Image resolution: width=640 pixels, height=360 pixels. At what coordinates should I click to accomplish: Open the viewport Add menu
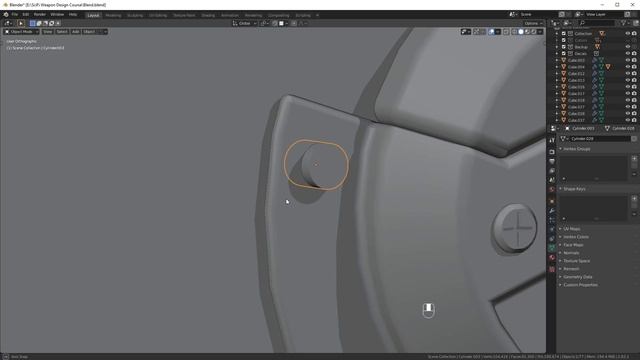pyautogui.click(x=76, y=31)
